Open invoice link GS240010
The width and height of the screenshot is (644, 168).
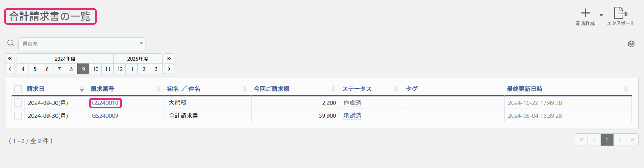coord(105,103)
